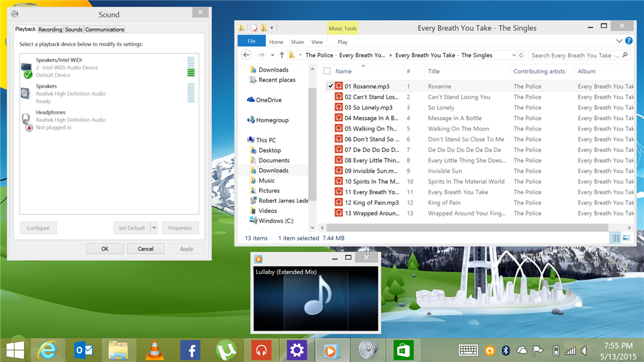Open the Home ribbon tab
The height and width of the screenshot is (362, 644).
point(277,42)
